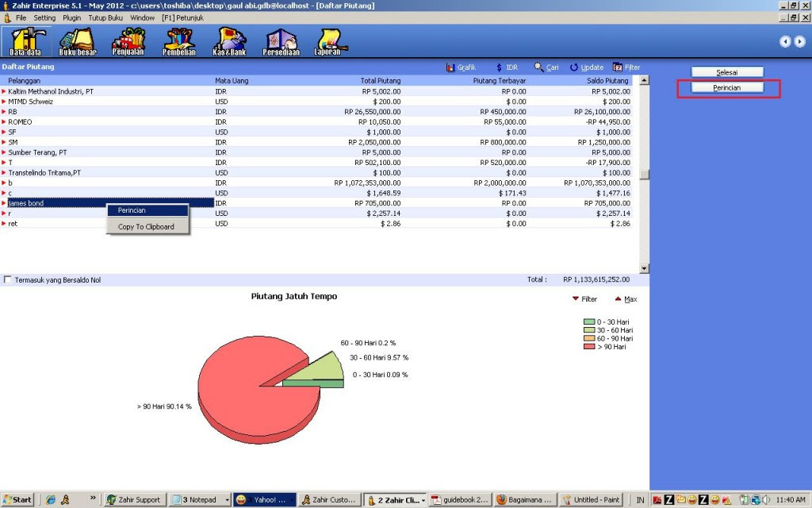
Task: Open the File menu
Action: click(x=21, y=17)
